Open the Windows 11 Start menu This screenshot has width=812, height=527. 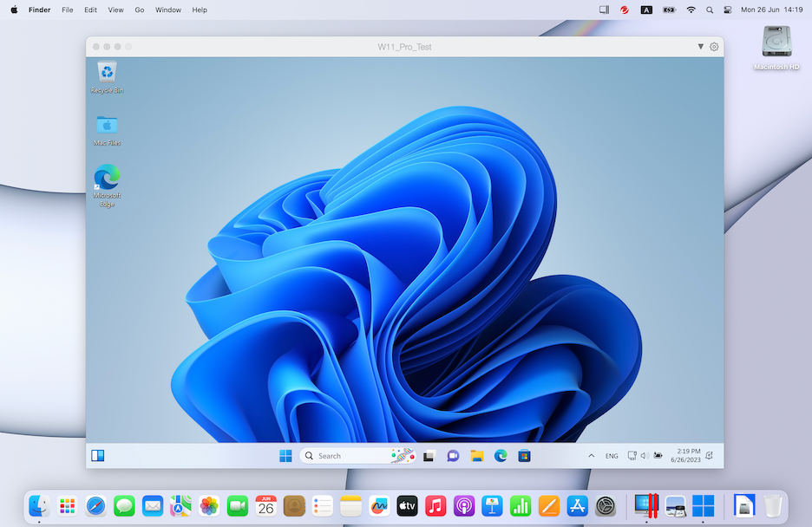coord(286,455)
